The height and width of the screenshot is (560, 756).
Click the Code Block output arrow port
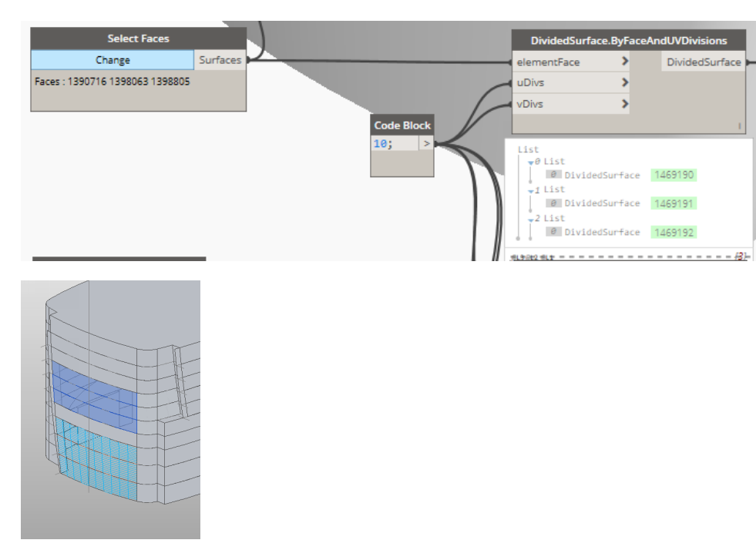point(426,143)
